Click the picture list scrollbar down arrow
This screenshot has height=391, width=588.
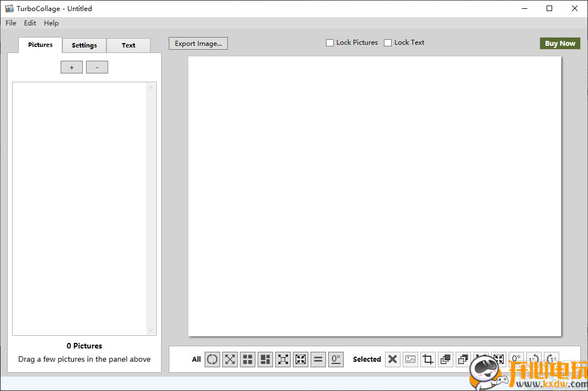[x=151, y=330]
